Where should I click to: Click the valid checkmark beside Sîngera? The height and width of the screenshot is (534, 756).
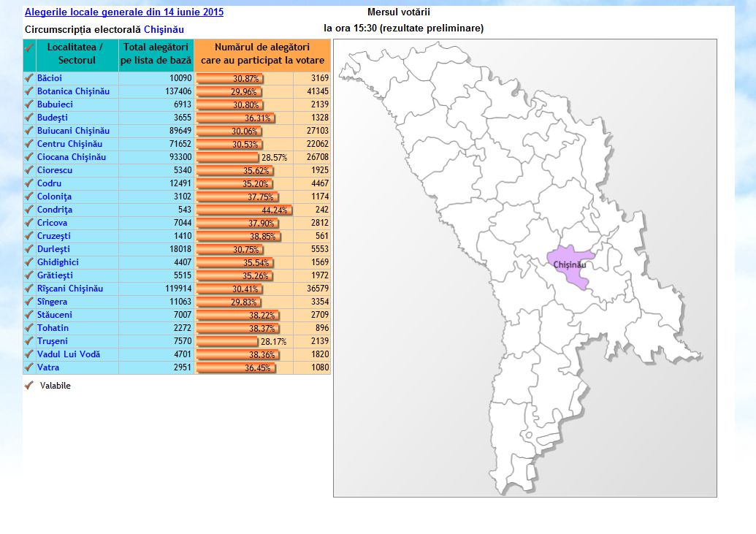pos(29,302)
